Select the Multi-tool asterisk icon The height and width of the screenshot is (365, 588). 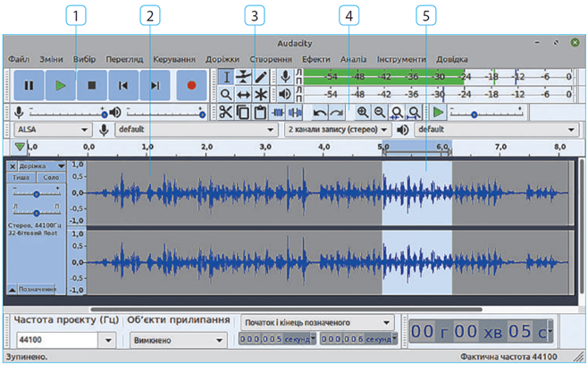[x=261, y=94]
